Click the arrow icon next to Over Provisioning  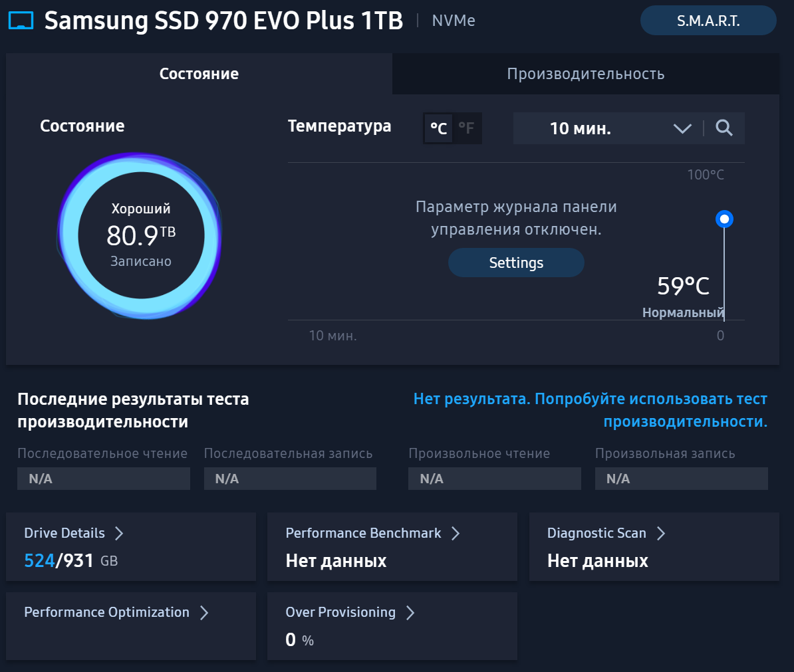coord(410,612)
